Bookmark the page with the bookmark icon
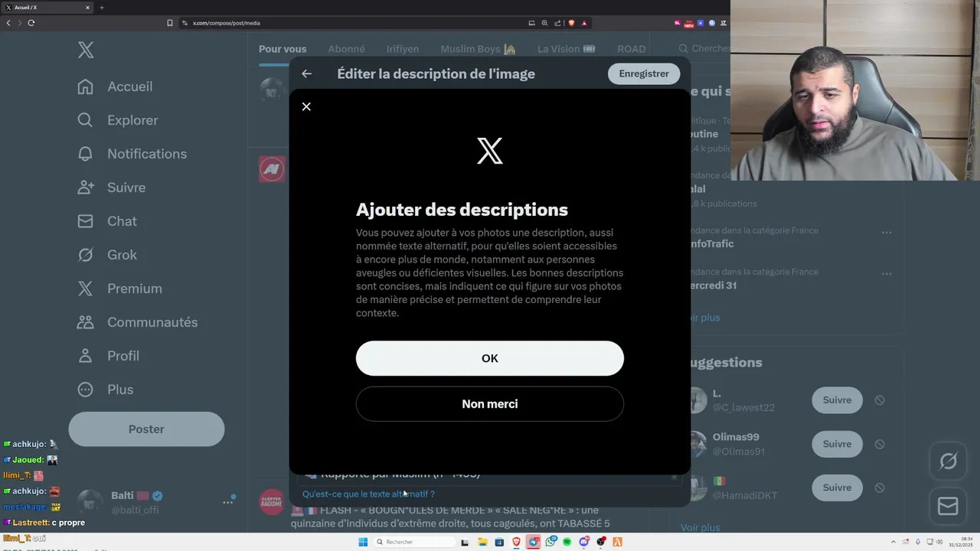Image resolution: width=980 pixels, height=551 pixels. (170, 23)
